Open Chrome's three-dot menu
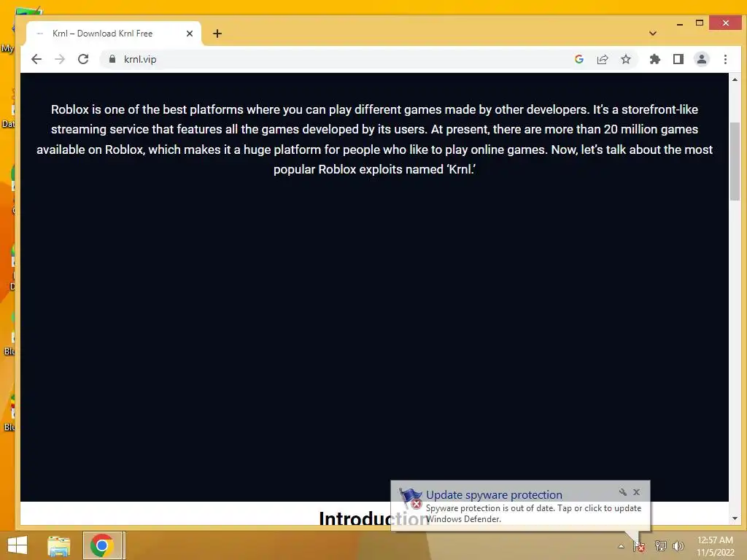The height and width of the screenshot is (560, 747). [726, 59]
